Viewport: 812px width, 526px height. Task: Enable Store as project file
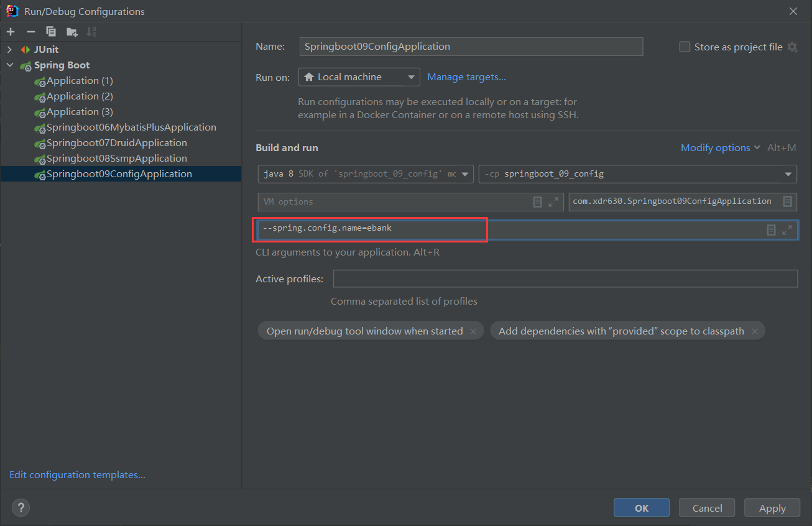tap(685, 47)
